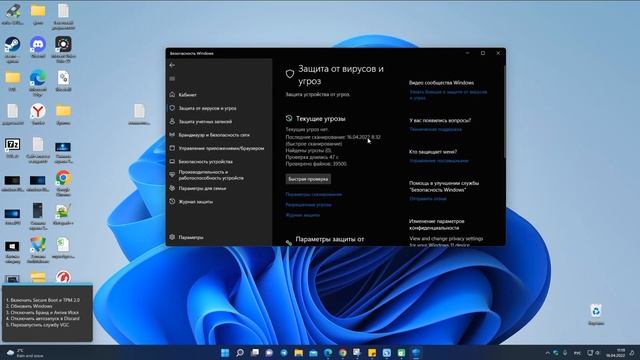Open Разрешенные угрозы link
The height and width of the screenshot is (360, 640).
pyautogui.click(x=308, y=204)
